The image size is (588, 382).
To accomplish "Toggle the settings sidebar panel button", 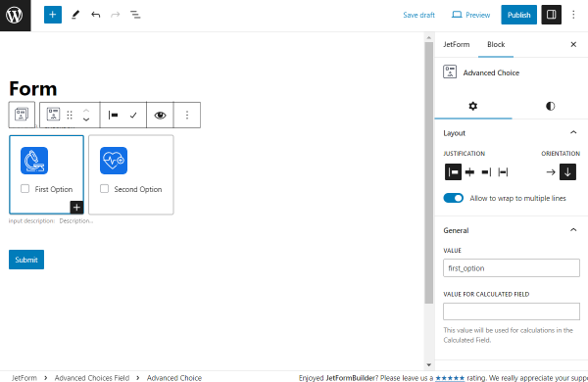I will (x=551, y=15).
